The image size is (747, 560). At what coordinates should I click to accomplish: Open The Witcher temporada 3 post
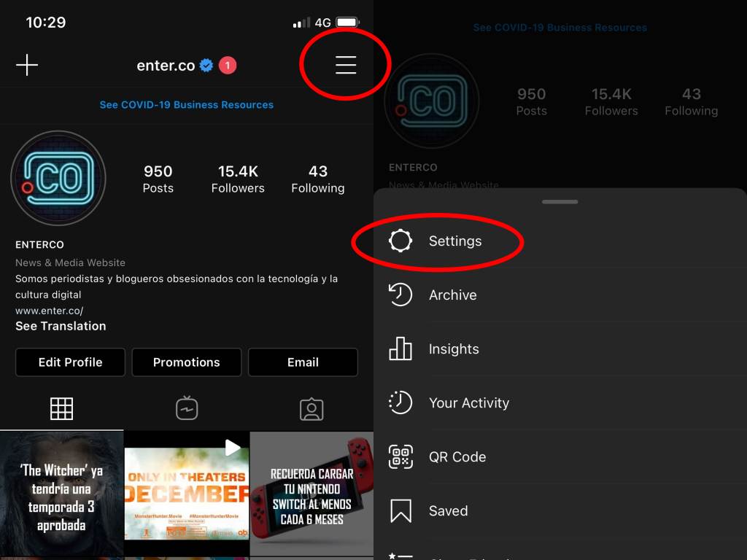pos(61,495)
